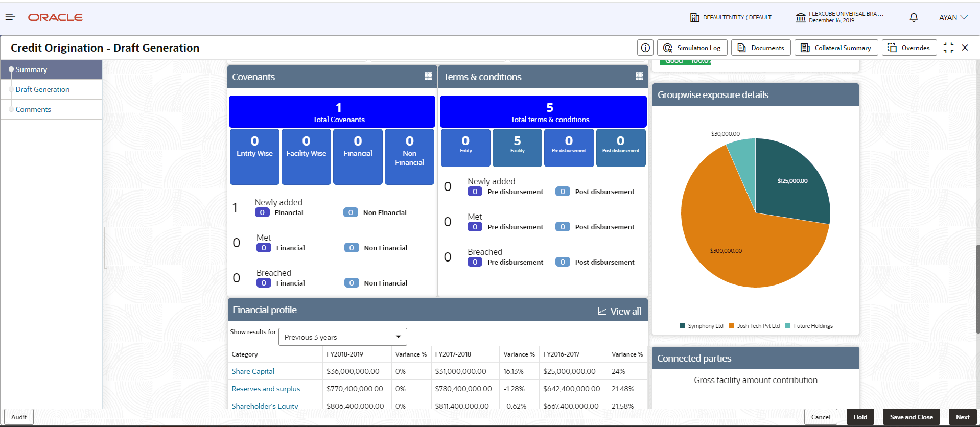Open grid view icon in Covenants panel

[428, 76]
